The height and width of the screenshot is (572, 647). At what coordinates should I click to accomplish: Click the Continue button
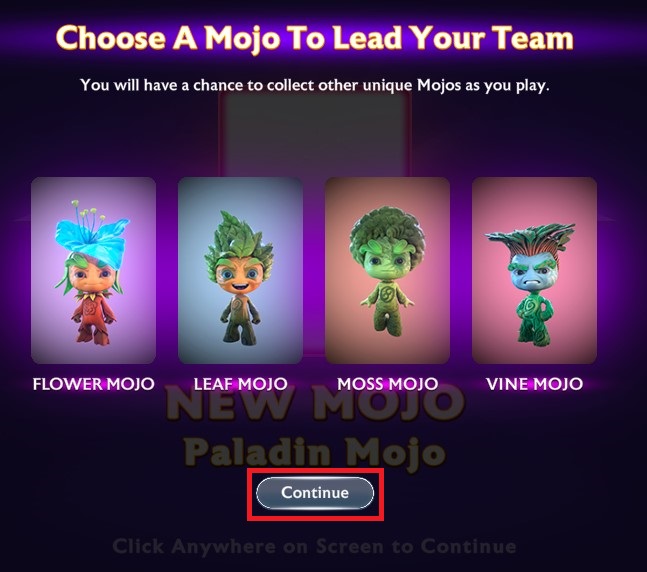tap(315, 493)
